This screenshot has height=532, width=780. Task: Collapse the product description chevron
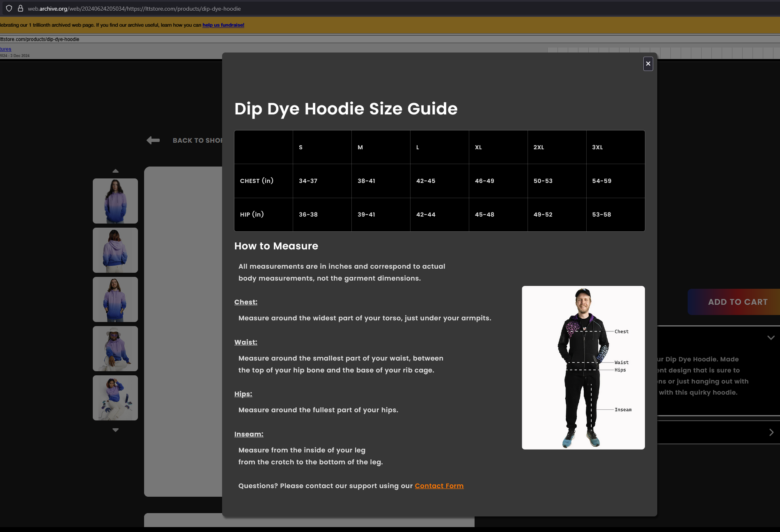tap(771, 338)
